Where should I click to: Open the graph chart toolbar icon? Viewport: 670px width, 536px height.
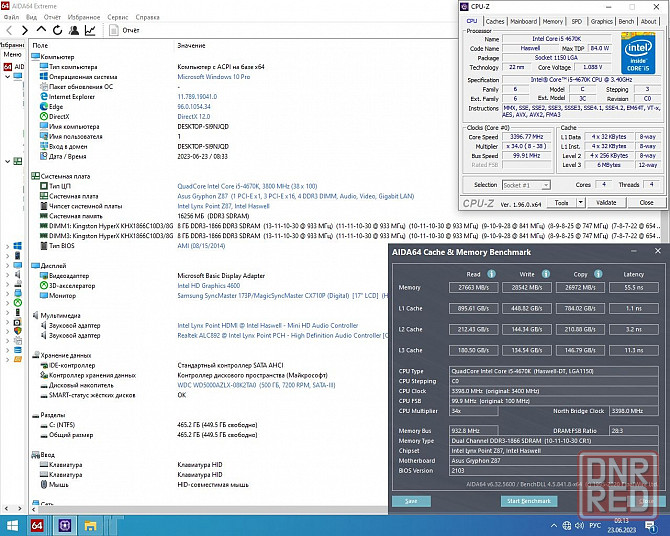point(89,31)
